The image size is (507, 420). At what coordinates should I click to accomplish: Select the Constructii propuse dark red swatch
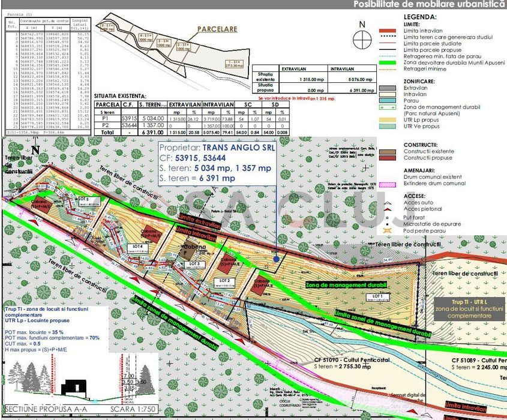coord(388,158)
